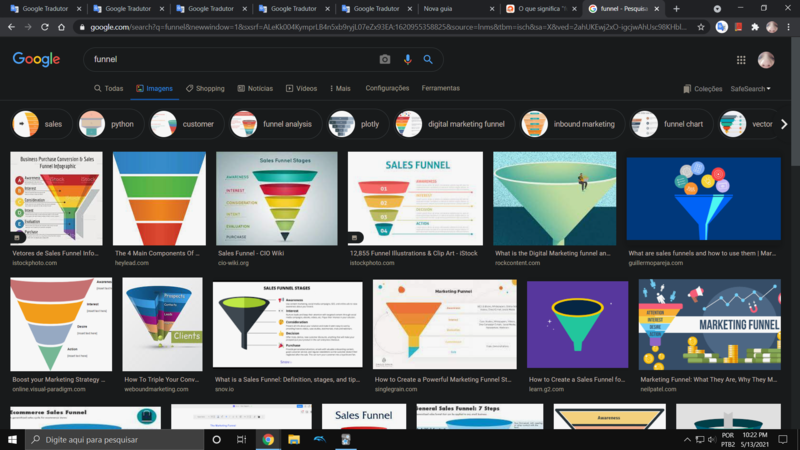The width and height of the screenshot is (800, 450).
Task: Open 'What is a Sales Funnel: Definition' link
Action: [x=287, y=380]
